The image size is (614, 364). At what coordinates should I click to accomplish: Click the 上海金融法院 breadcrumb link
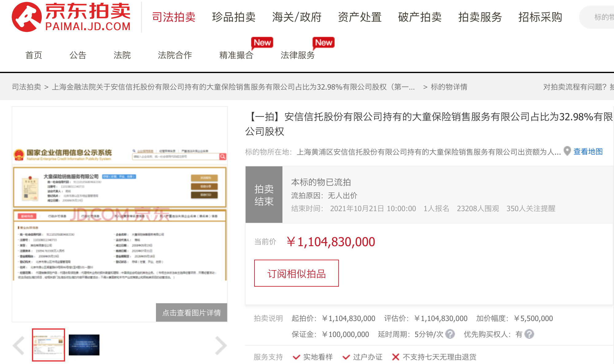click(x=233, y=87)
